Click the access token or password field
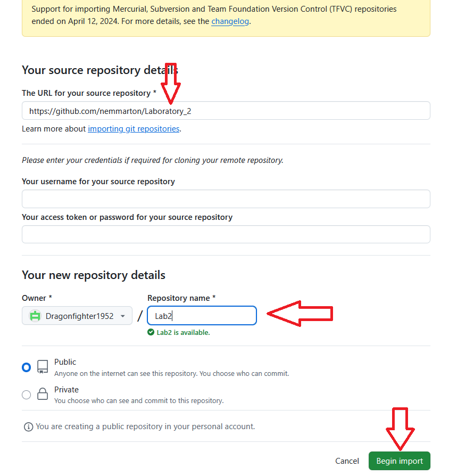 click(x=226, y=234)
